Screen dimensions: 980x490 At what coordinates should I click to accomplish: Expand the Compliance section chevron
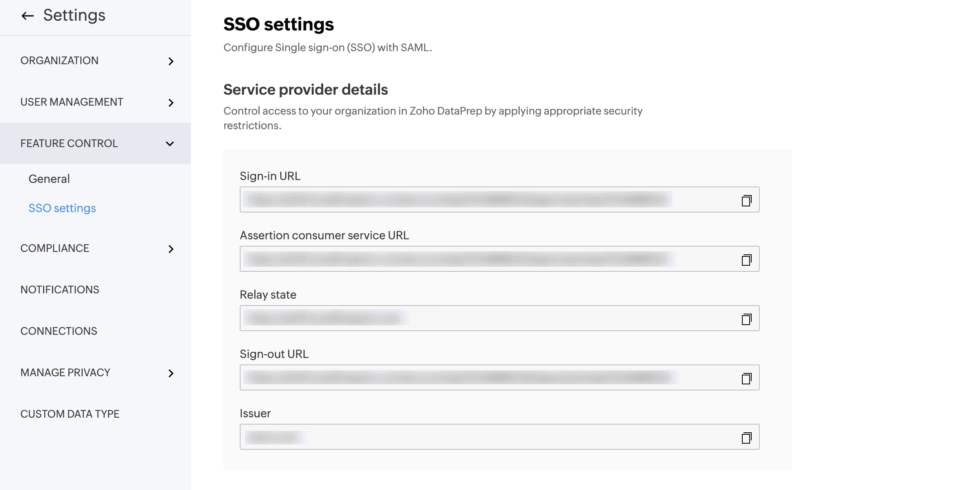(171, 249)
